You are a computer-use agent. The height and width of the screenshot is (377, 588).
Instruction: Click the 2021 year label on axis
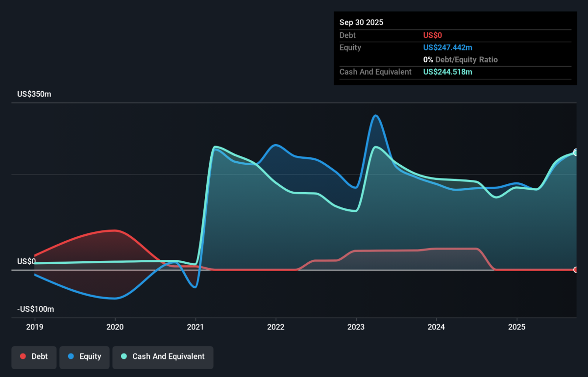tap(196, 327)
